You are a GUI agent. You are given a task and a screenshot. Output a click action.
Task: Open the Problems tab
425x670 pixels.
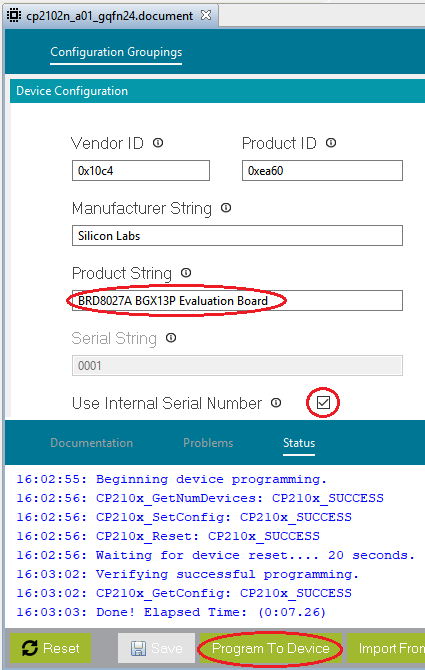click(x=208, y=443)
